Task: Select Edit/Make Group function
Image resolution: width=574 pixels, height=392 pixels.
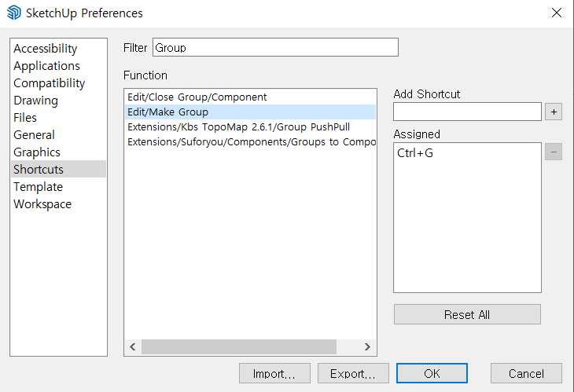Action: coord(250,112)
